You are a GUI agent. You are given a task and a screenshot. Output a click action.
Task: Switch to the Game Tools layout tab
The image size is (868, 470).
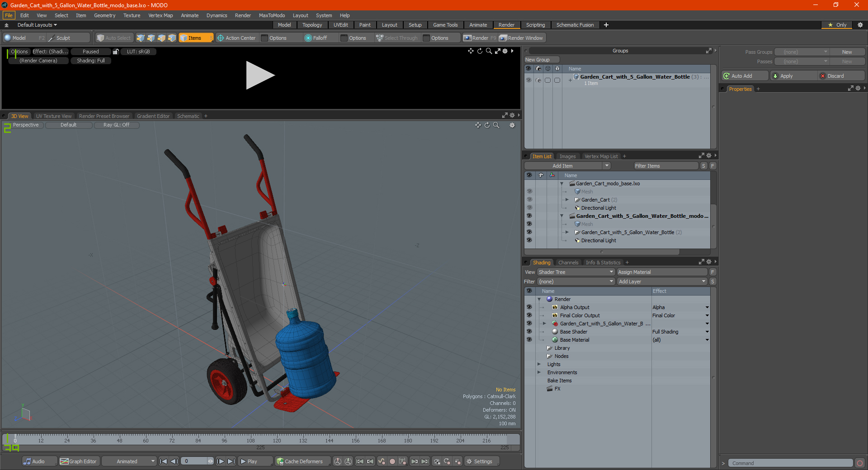445,25
